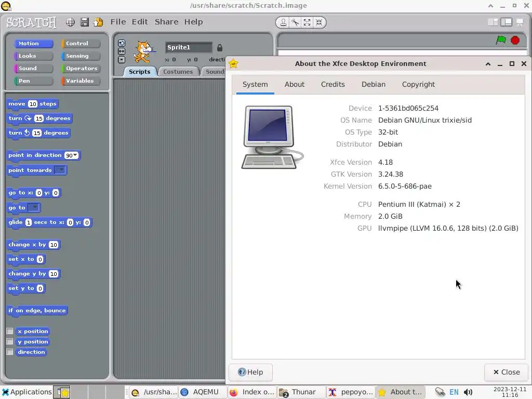Click the glide secs value field
The height and width of the screenshot is (399, 532).
coord(29,222)
